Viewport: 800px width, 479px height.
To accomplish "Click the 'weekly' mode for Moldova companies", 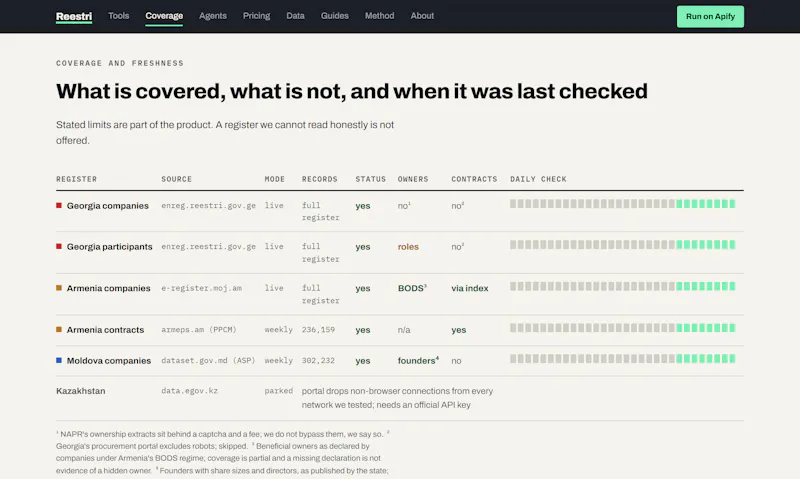I will point(279,360).
